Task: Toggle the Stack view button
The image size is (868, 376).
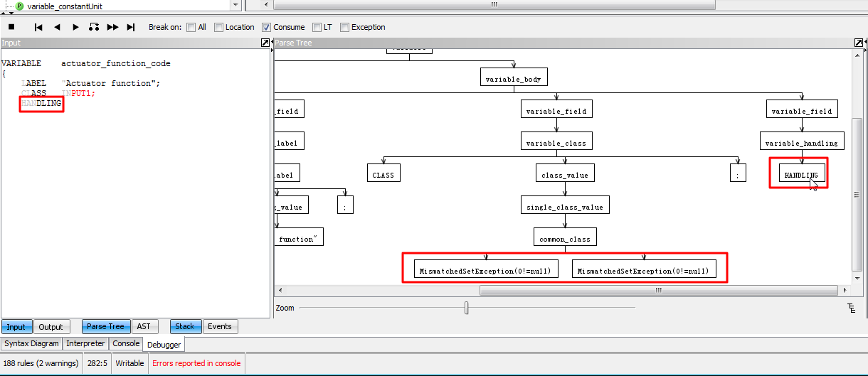Action: [185, 327]
